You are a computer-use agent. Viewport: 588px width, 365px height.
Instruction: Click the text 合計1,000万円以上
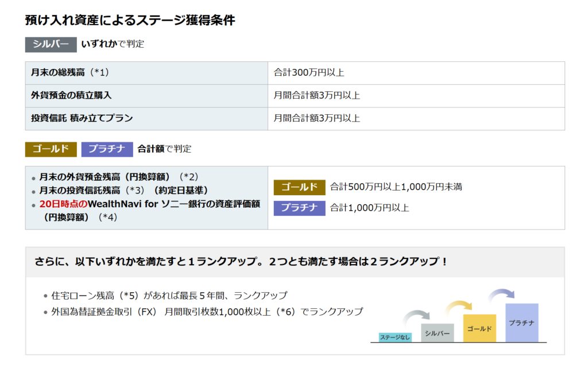369,208
